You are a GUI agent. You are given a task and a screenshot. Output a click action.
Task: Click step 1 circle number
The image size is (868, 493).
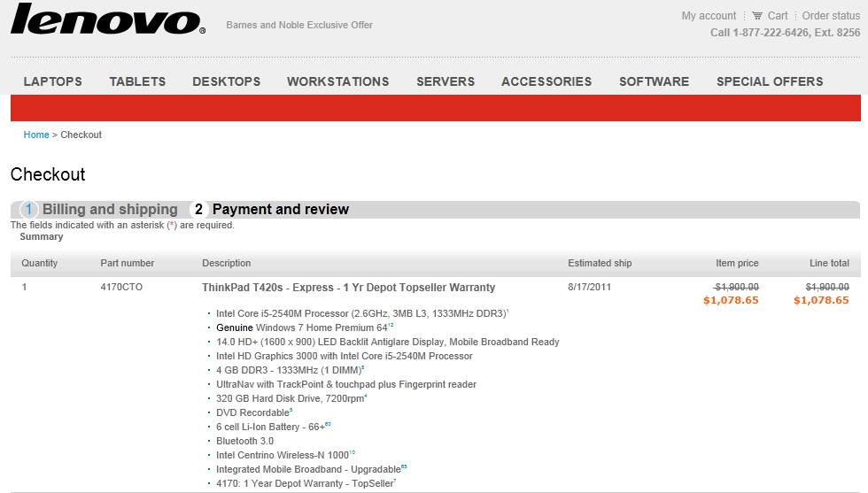[28, 209]
